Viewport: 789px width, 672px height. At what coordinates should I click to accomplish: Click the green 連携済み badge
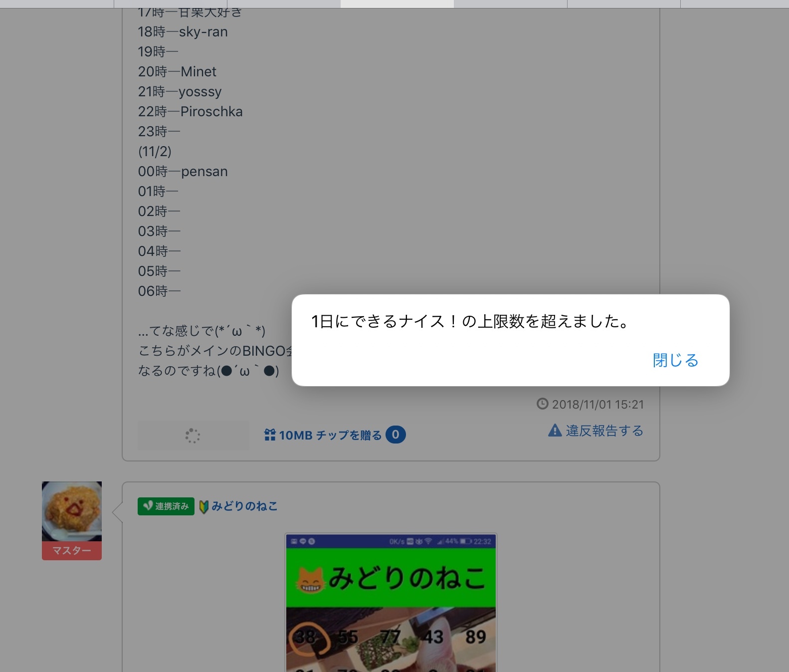point(166,506)
